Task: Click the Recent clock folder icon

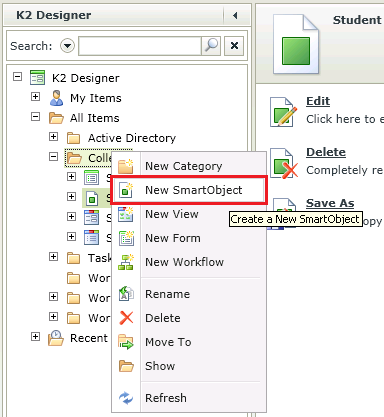Action: coord(56,338)
